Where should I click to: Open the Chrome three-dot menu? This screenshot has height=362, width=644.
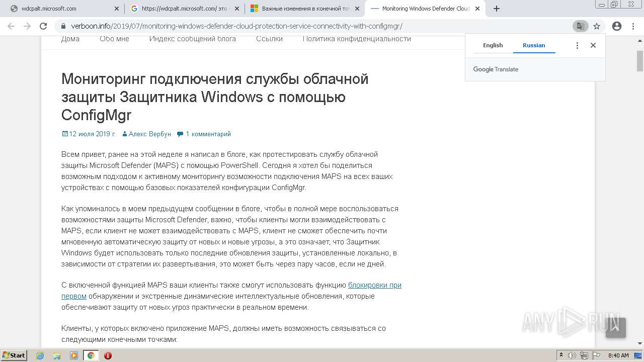point(633,26)
